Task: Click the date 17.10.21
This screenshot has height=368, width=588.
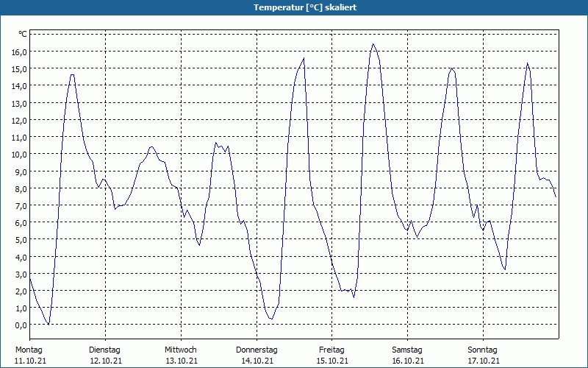Action: click(484, 361)
